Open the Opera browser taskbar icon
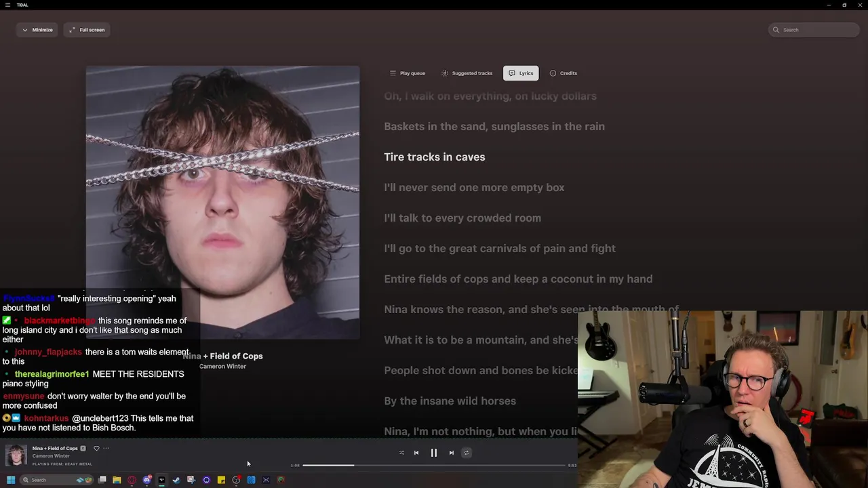This screenshot has height=488, width=868. point(132,480)
